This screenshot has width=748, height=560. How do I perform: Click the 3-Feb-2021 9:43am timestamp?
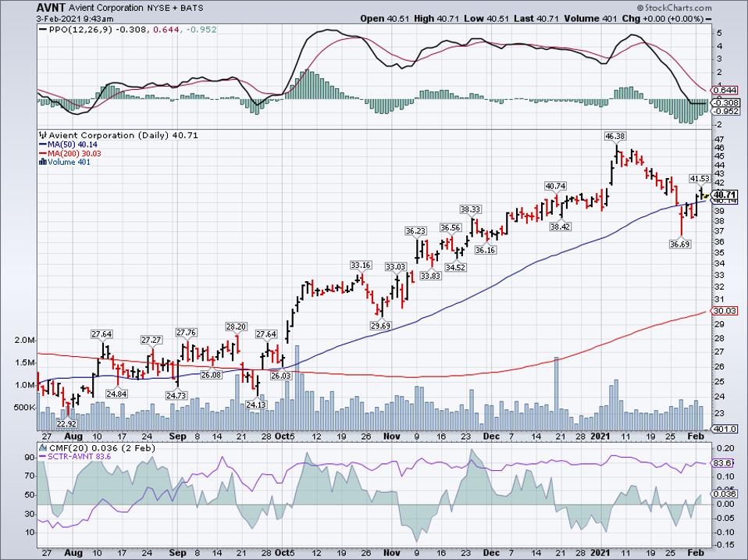pyautogui.click(x=75, y=19)
